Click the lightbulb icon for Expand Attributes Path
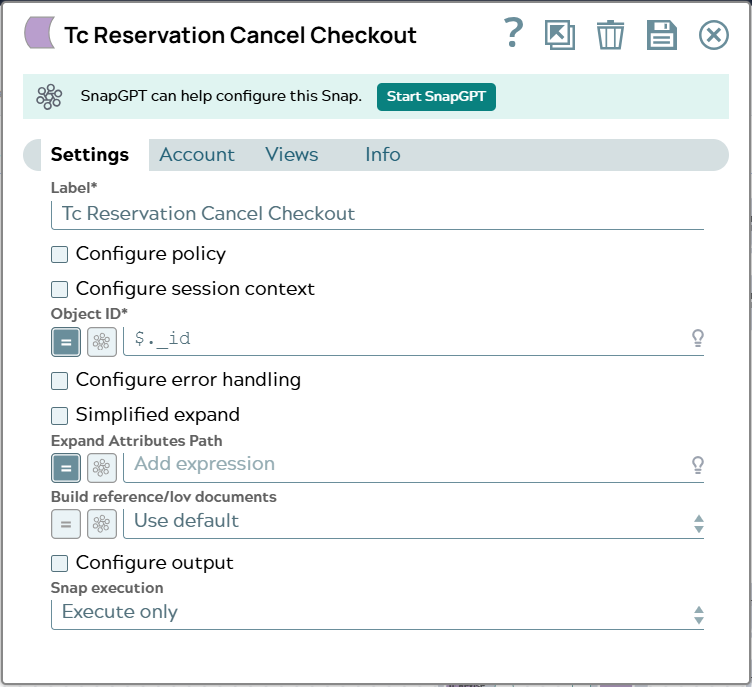The width and height of the screenshot is (752, 687). (x=698, y=464)
